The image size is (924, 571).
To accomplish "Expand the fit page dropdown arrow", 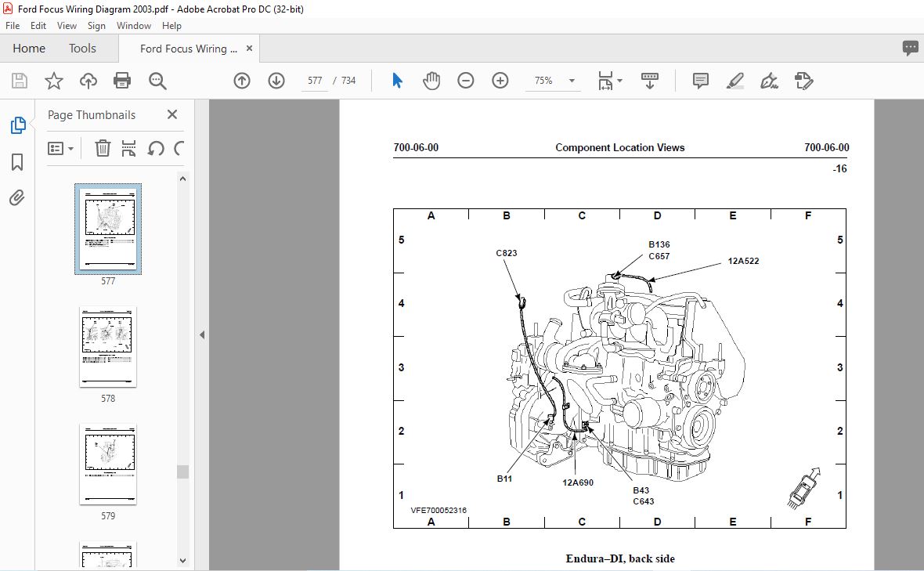I will tap(619, 81).
